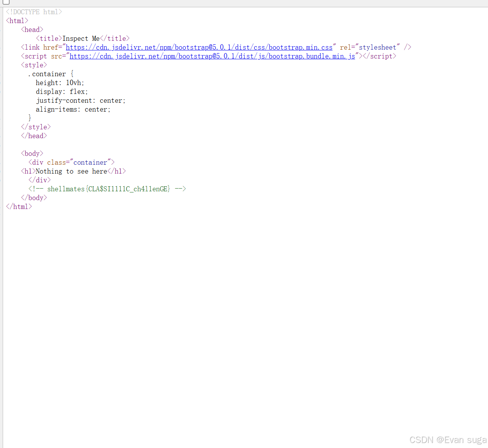
Task: Click the display: flex declaration
Action: [x=62, y=91]
